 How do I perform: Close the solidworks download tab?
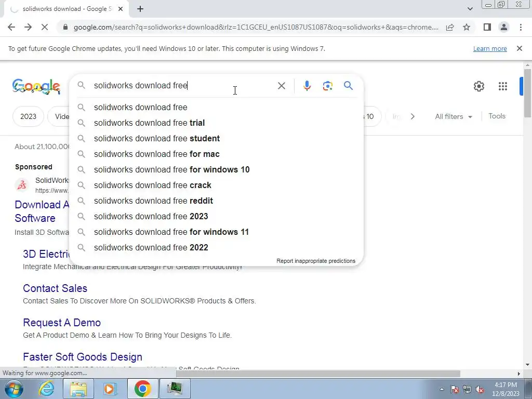[x=121, y=9]
